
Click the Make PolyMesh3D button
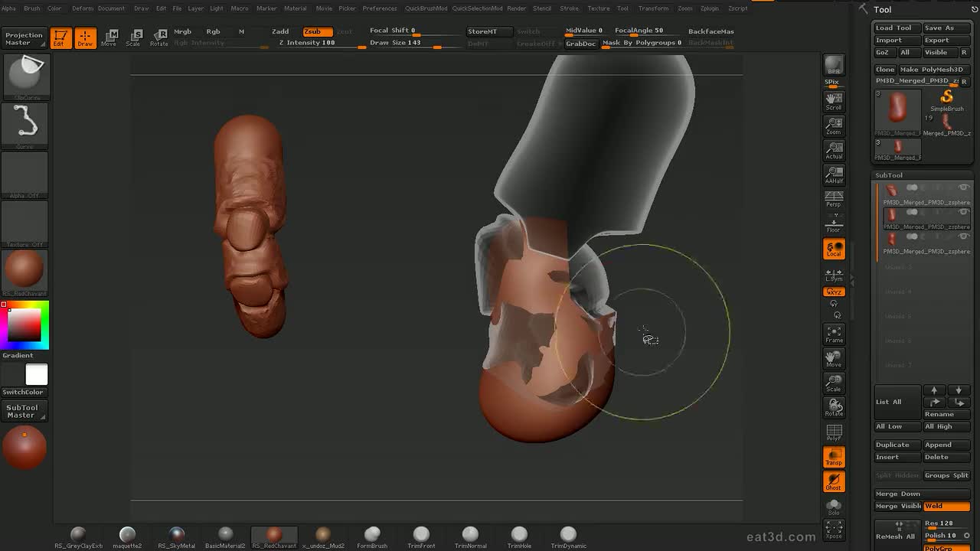[x=933, y=69]
